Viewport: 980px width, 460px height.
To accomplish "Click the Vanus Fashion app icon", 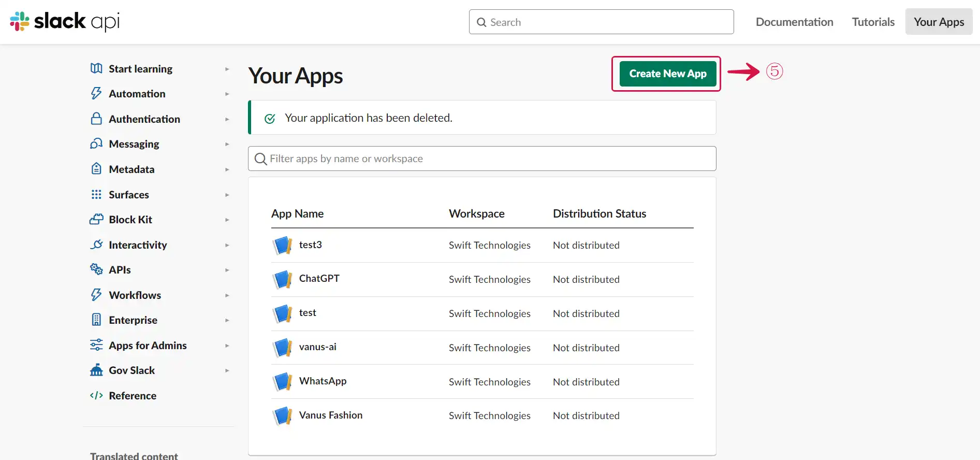I will click(x=283, y=416).
